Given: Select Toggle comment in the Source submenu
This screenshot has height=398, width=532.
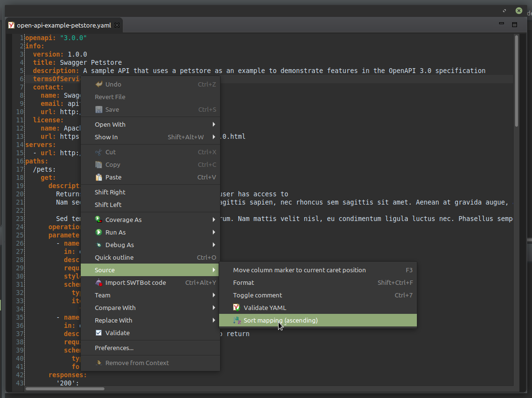Looking at the screenshot, I should tap(258, 295).
